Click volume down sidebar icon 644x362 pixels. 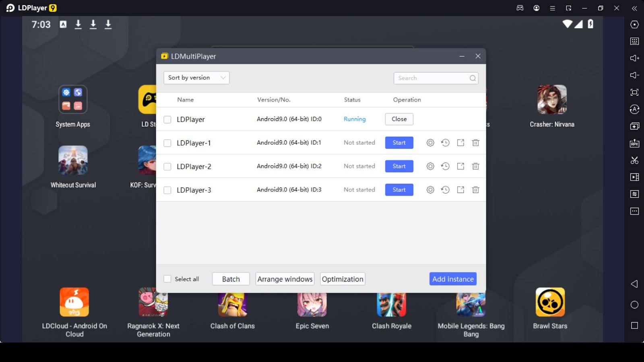tap(634, 75)
